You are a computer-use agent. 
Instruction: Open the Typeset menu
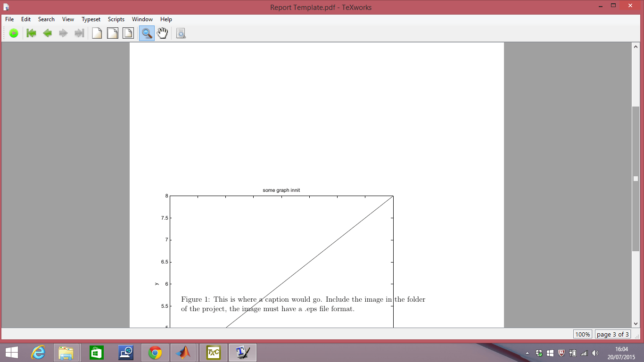coord(91,19)
